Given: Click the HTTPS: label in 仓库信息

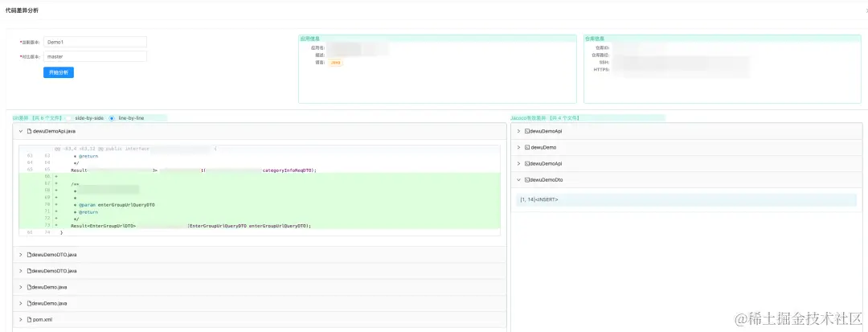Looking at the screenshot, I should (x=601, y=70).
